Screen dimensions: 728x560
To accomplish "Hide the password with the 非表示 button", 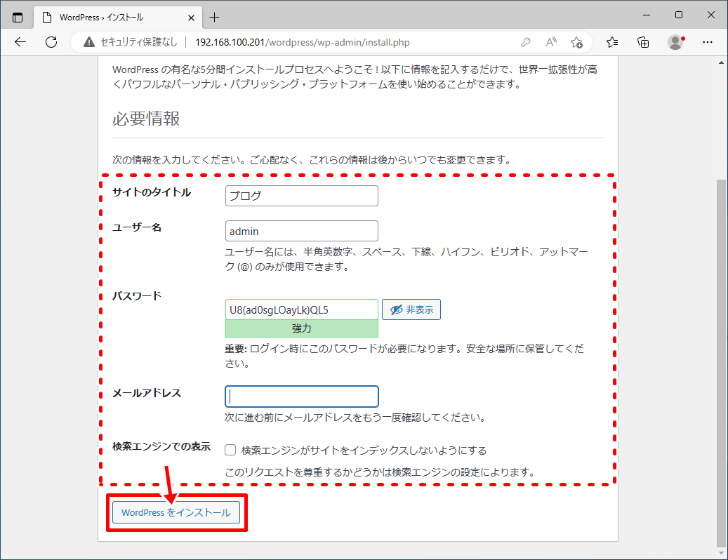I will click(x=411, y=309).
